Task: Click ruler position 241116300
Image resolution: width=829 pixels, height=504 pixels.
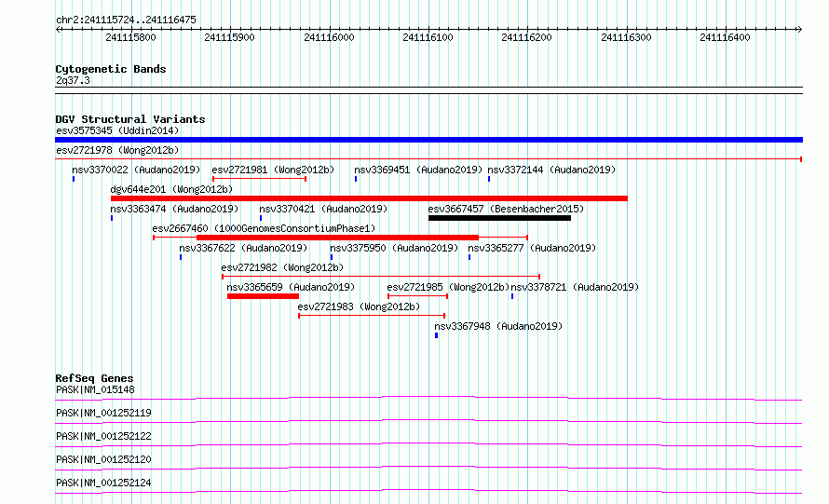Action: (626, 37)
